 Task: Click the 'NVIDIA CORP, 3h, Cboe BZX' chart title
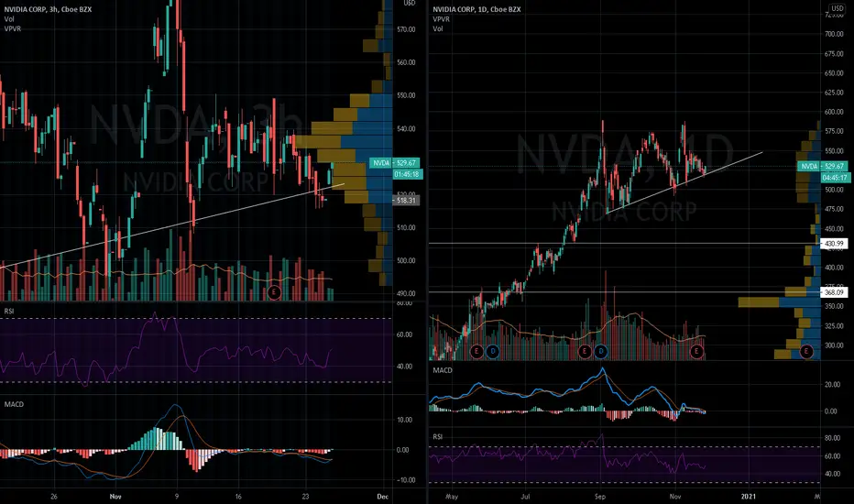48,9
